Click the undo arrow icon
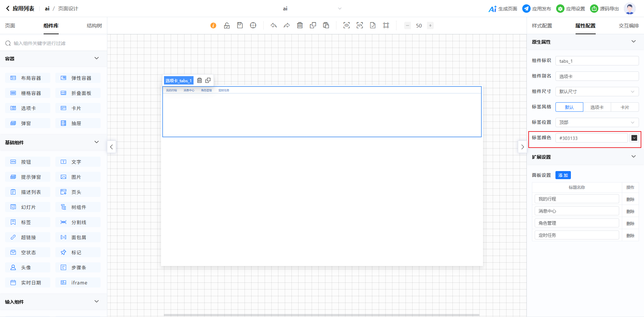 pyautogui.click(x=274, y=25)
